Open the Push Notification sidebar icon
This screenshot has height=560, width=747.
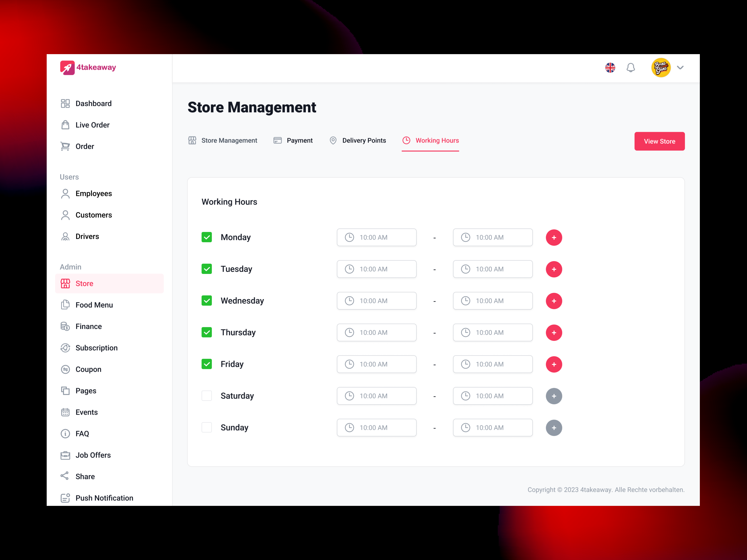pos(66,497)
